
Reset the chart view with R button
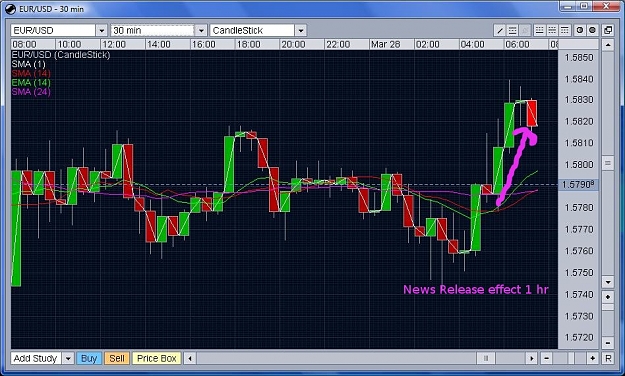pos(608,358)
